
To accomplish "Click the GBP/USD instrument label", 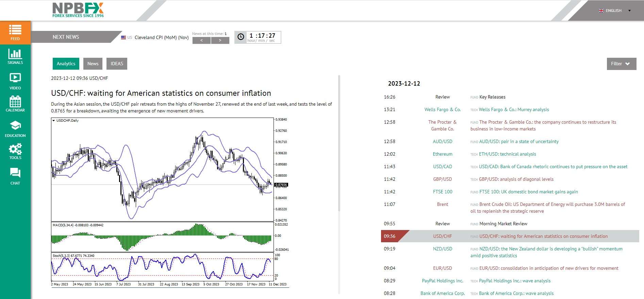I will (443, 179).
